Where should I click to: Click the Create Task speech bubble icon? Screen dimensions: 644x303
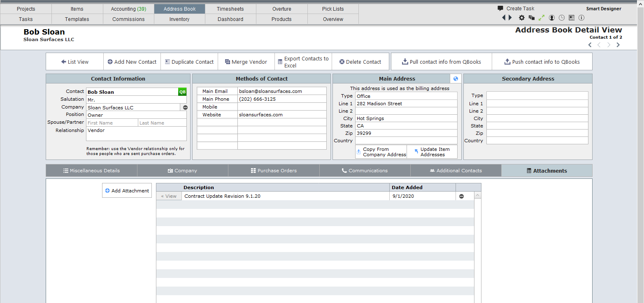coord(500,8)
